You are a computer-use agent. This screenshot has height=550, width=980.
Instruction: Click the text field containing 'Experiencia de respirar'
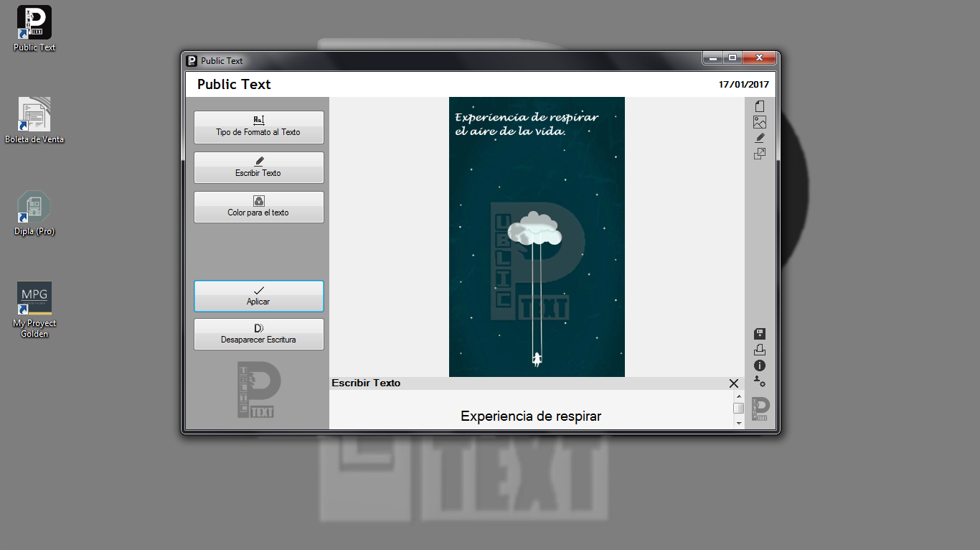click(x=530, y=416)
